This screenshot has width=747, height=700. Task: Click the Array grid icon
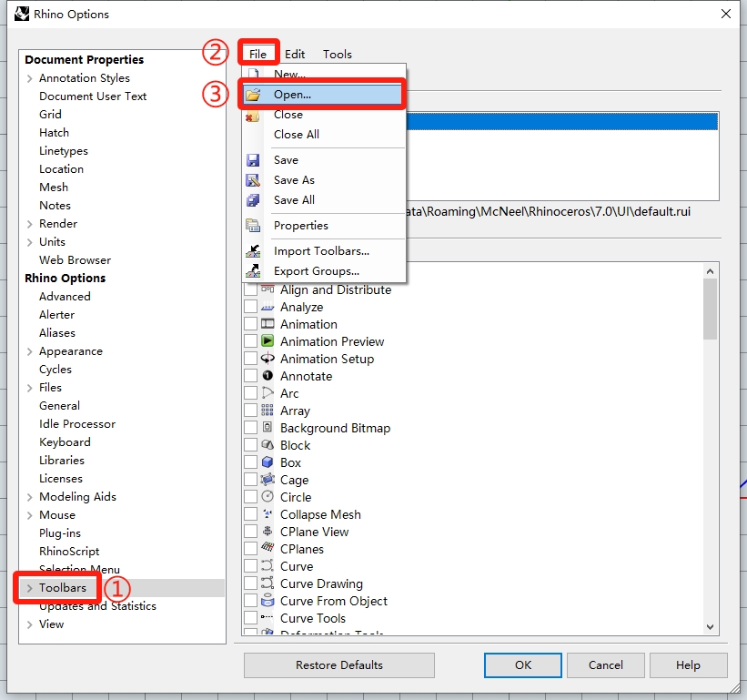click(268, 411)
